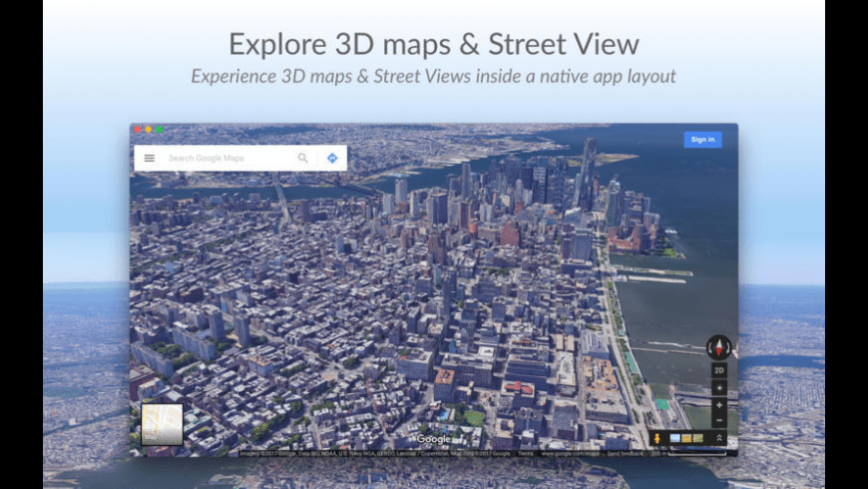Switch to the Map view thumbnail at bottom-left

pos(162,425)
